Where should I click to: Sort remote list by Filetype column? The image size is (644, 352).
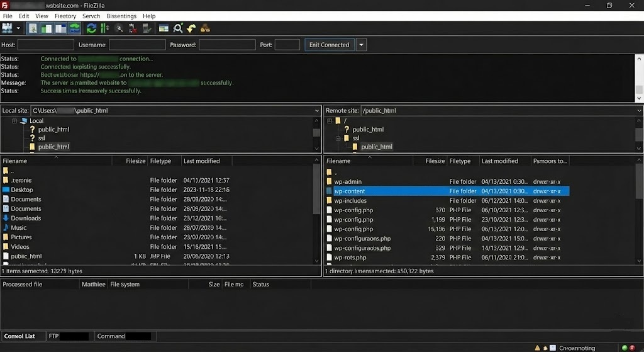(x=462, y=161)
